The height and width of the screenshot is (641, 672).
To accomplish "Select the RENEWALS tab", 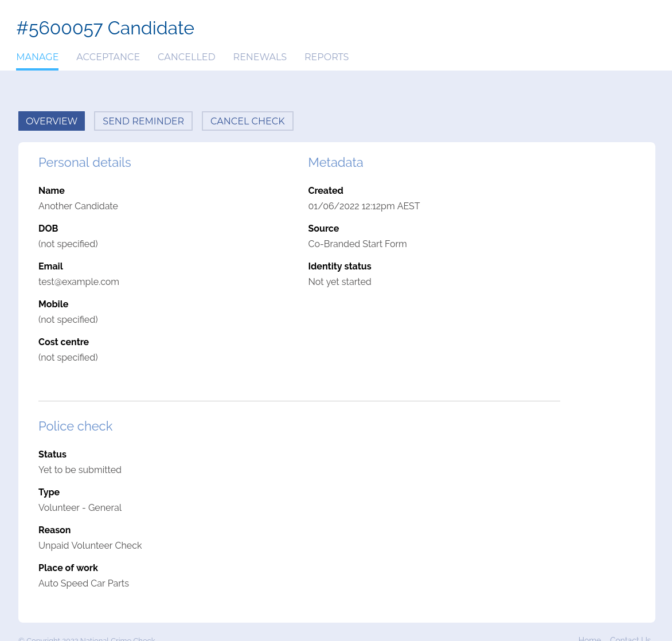I will pyautogui.click(x=260, y=57).
